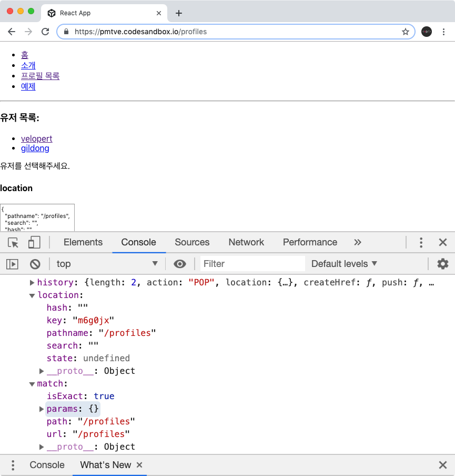Open the 소개 link
This screenshot has width=455, height=476.
[28, 66]
